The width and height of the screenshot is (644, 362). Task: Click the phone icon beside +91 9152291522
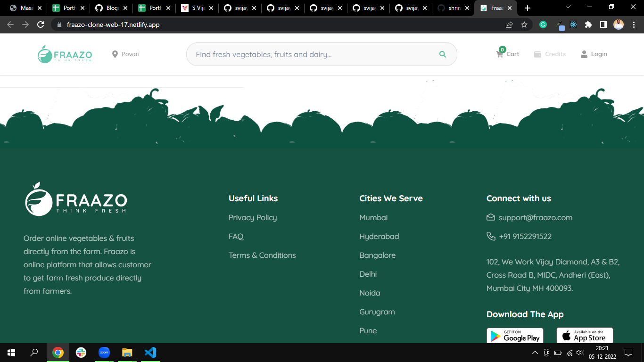490,236
